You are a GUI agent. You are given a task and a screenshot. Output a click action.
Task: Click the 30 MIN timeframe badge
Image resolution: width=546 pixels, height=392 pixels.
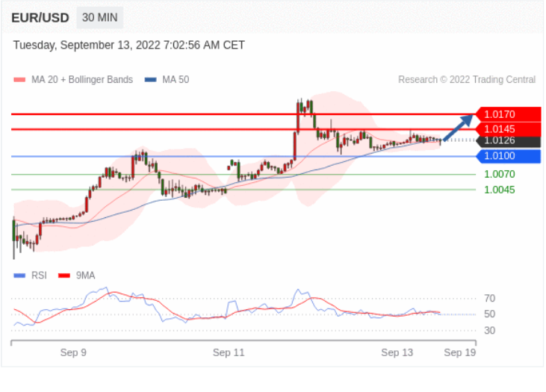pos(100,17)
